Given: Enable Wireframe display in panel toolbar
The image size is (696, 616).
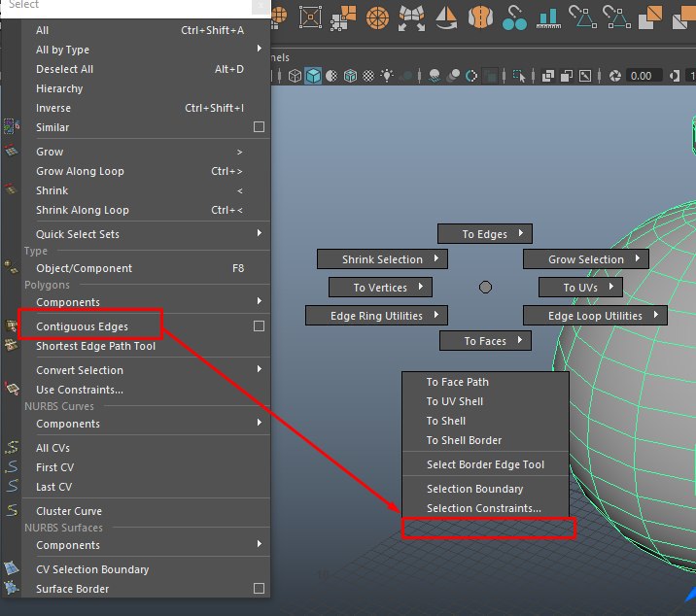Looking at the screenshot, I should coord(295,76).
